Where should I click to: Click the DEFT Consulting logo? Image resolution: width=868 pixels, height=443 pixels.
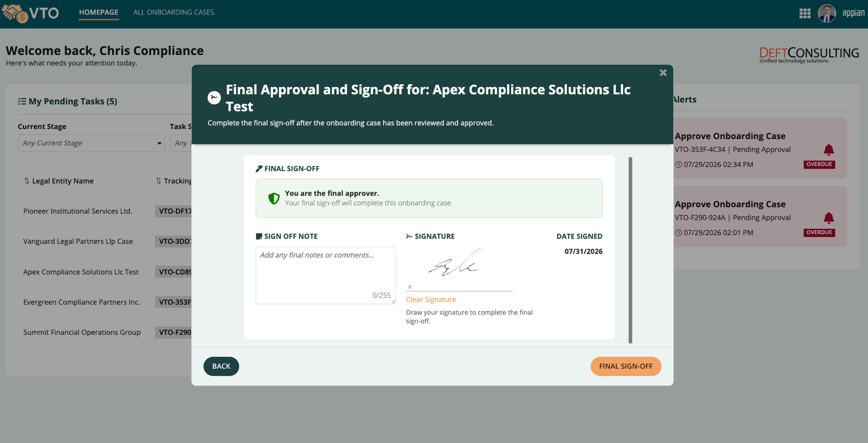click(x=809, y=55)
